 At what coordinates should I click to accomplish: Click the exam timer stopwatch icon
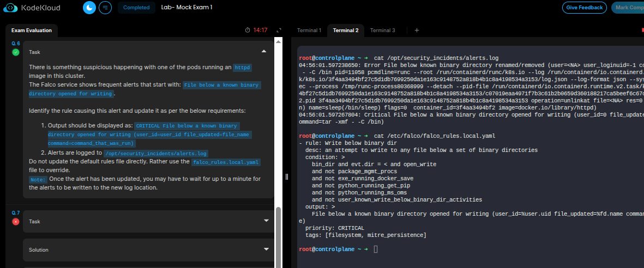pos(248,30)
